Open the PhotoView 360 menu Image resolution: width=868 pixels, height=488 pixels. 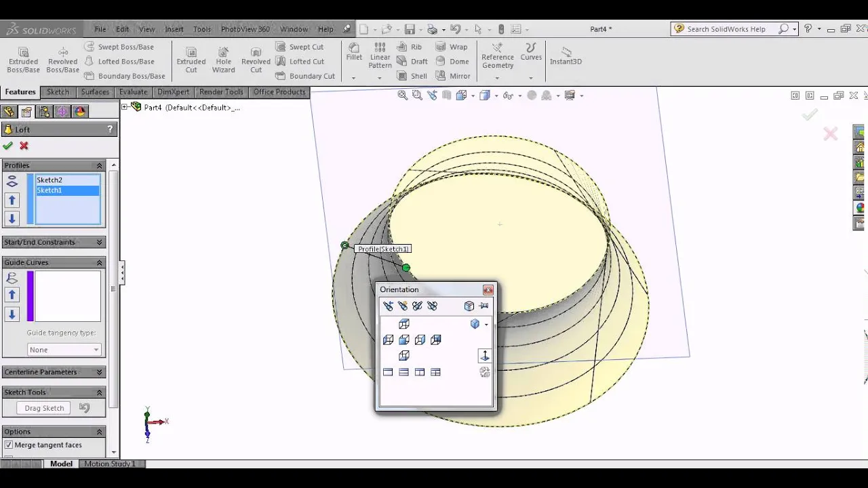pos(245,29)
